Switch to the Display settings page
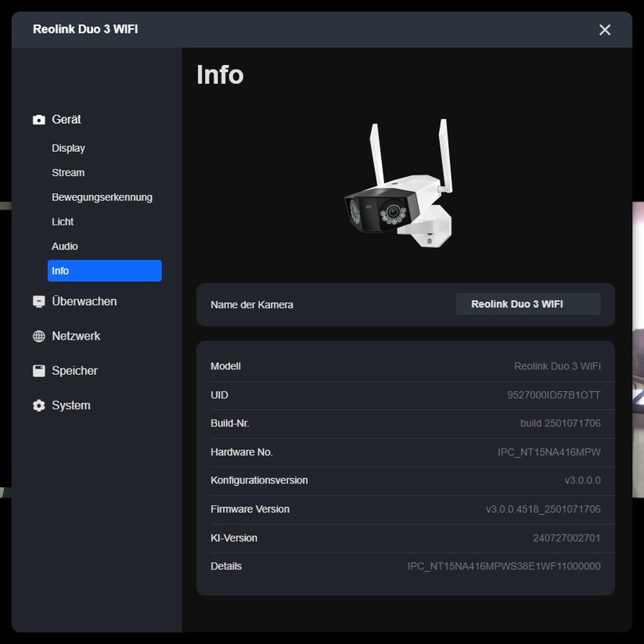 tap(68, 148)
